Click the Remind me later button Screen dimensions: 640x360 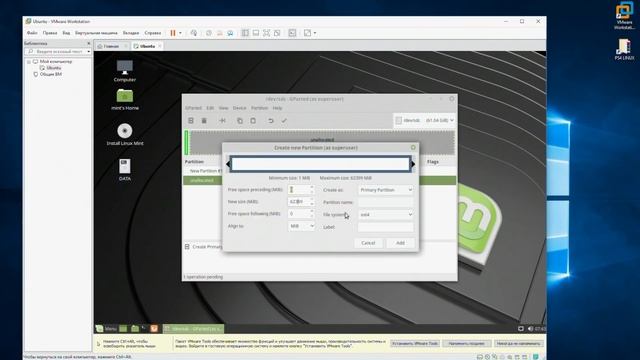click(467, 344)
